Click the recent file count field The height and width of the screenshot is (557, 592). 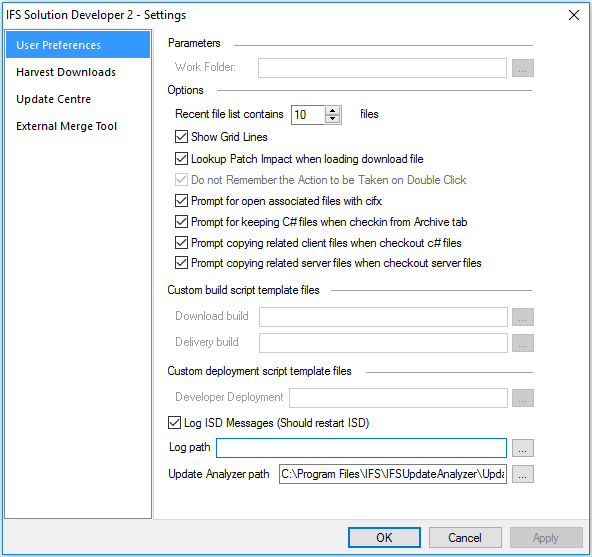(308, 115)
